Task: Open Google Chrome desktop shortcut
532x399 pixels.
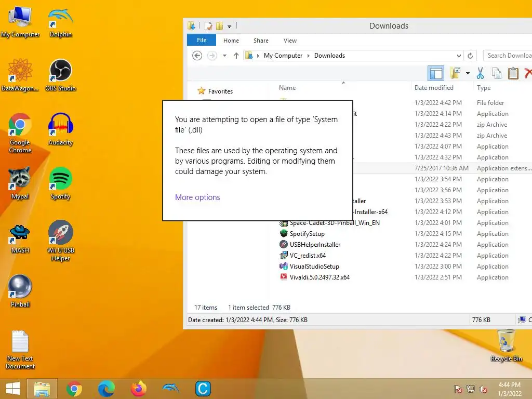Action: pyautogui.click(x=20, y=133)
